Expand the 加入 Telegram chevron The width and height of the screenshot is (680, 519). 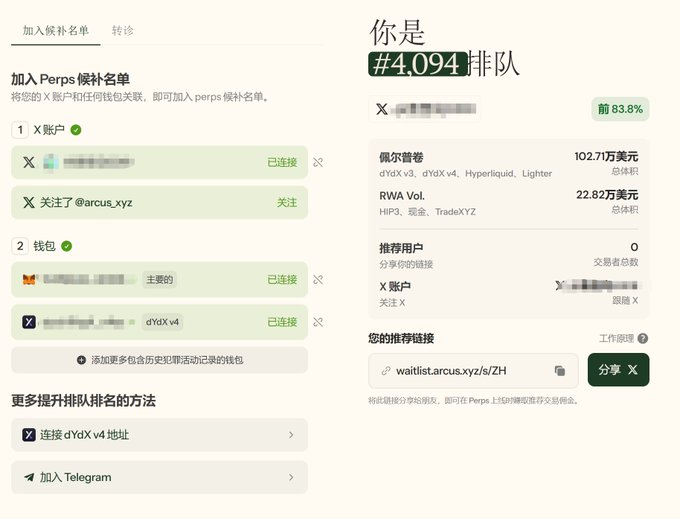(x=291, y=477)
